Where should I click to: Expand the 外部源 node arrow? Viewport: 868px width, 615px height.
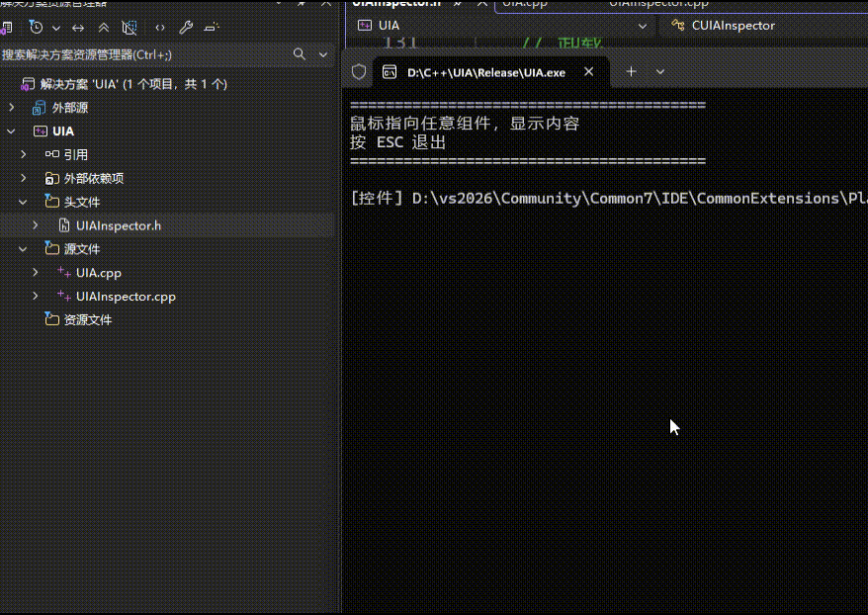pyautogui.click(x=12, y=108)
